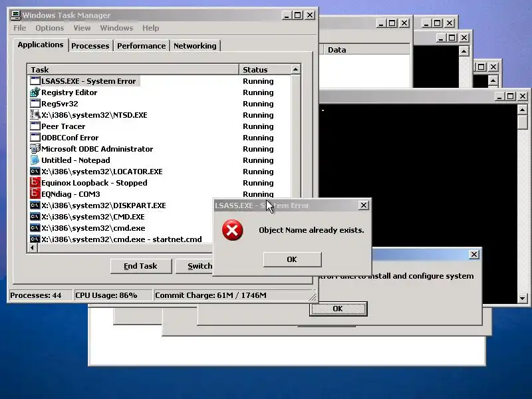Click the task list horizontal scroll left arrow
This screenshot has height=399, width=532.
click(x=33, y=248)
